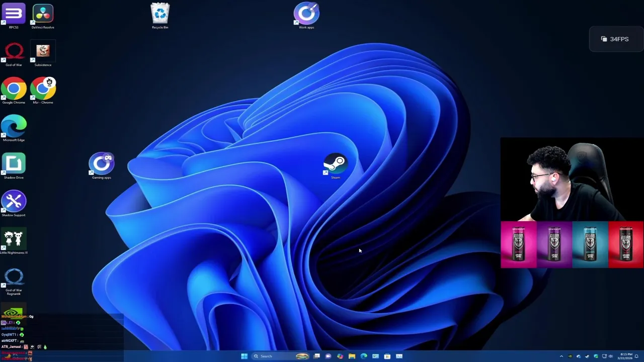The width and height of the screenshot is (644, 362).
Task: Open the Windows Start menu
Action: pos(244,356)
